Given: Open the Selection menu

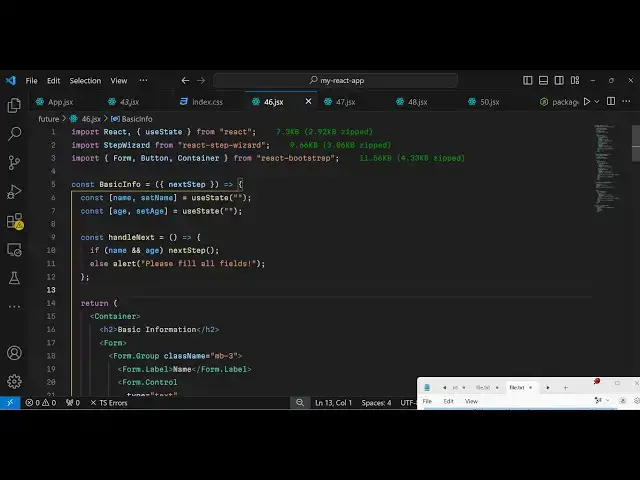Looking at the screenshot, I should [x=85, y=81].
